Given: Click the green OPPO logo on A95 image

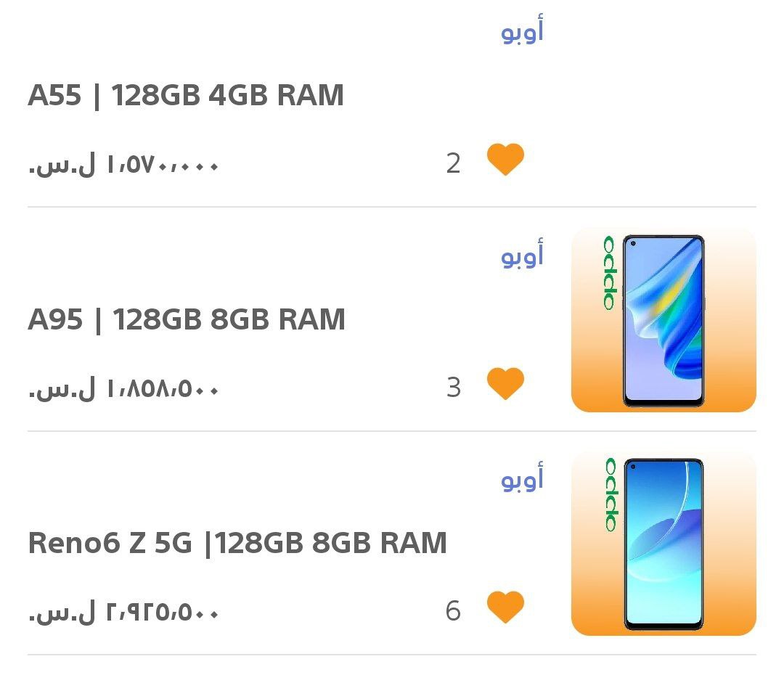Looking at the screenshot, I should pos(610,273).
